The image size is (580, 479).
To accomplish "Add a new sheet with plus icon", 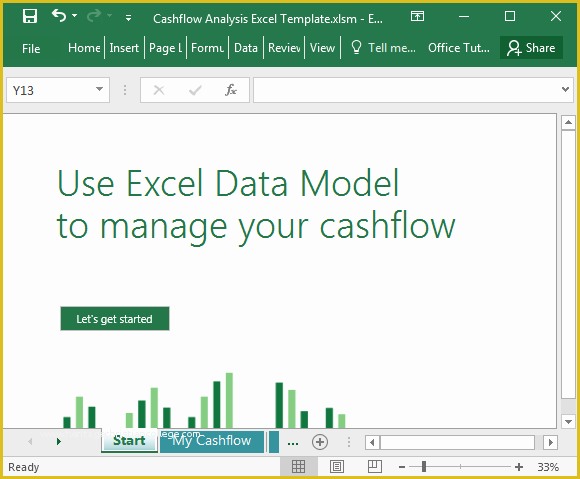I will tap(320, 442).
